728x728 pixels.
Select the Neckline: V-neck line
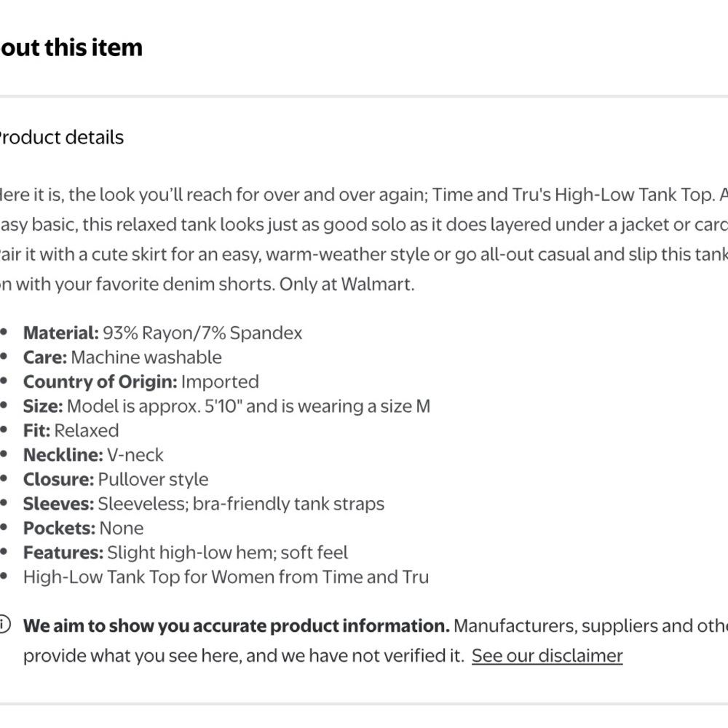coord(93,455)
